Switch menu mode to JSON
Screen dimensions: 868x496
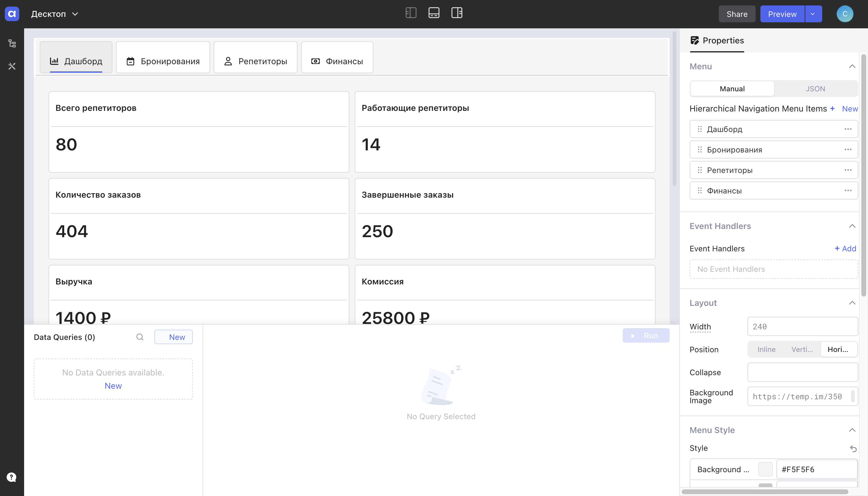(815, 89)
